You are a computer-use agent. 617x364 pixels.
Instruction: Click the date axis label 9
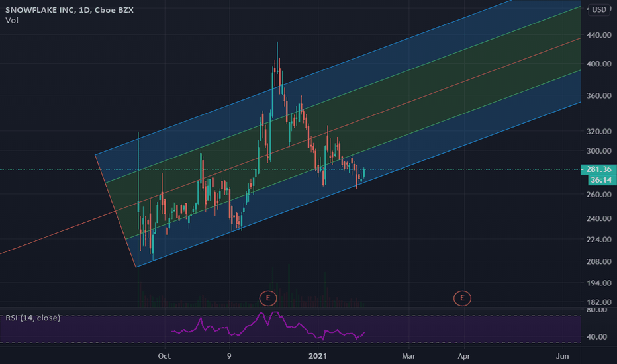(x=229, y=356)
